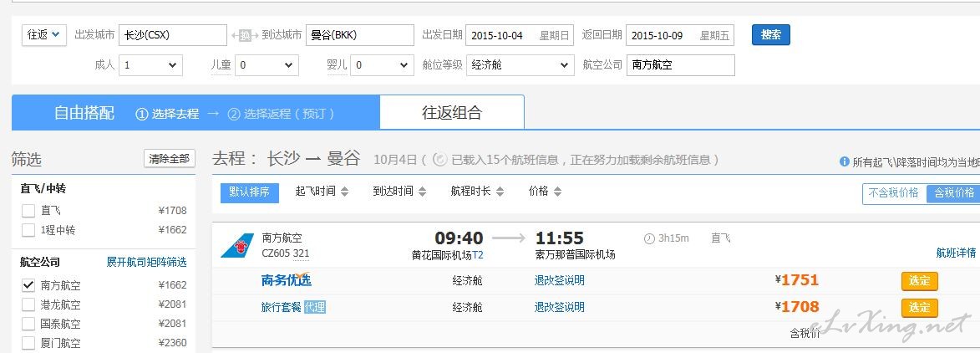Select the 往返组合 tab
Image resolution: width=980 pixels, height=353 pixels.
coord(452,113)
